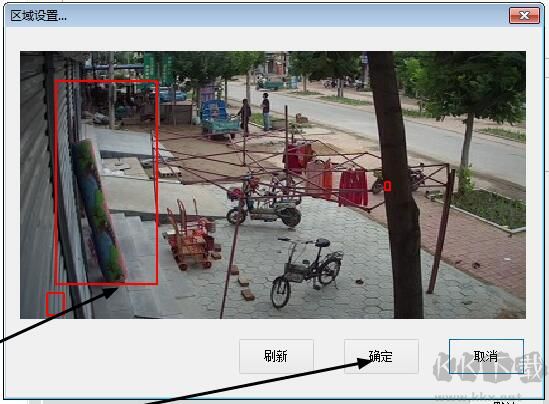Image resolution: width=549 pixels, height=404 pixels.
Task: Click the red hand trolley in preview
Action: 191,236
